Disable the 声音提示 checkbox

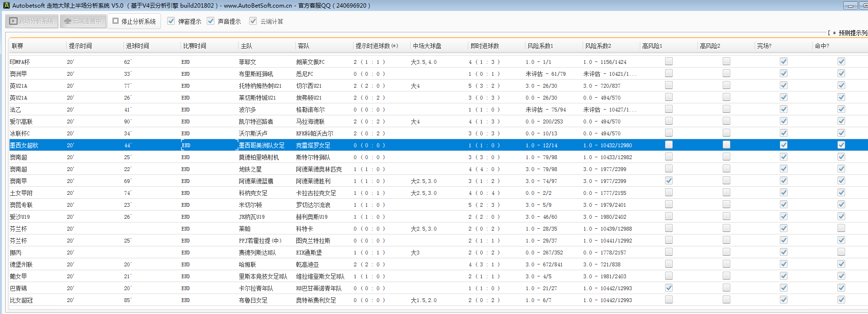tap(211, 21)
